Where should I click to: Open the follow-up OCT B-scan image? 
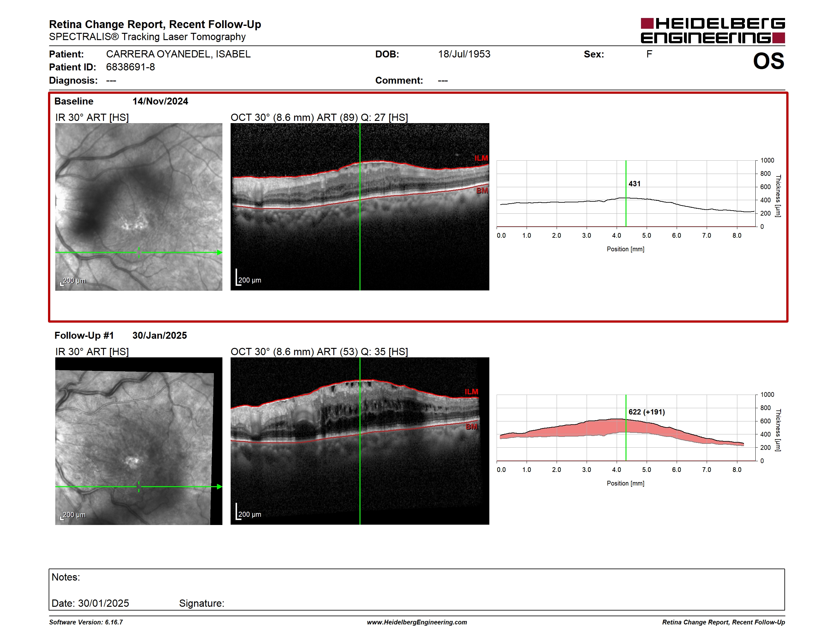(360, 441)
